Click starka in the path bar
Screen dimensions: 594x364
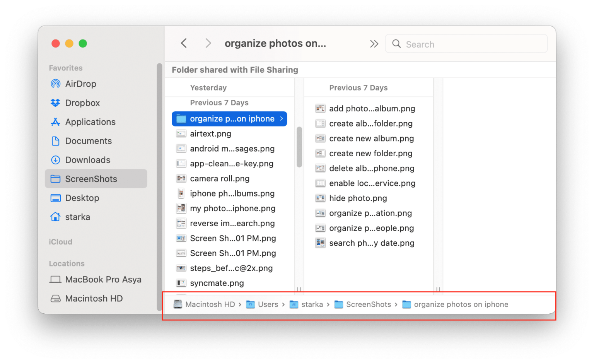tap(312, 304)
